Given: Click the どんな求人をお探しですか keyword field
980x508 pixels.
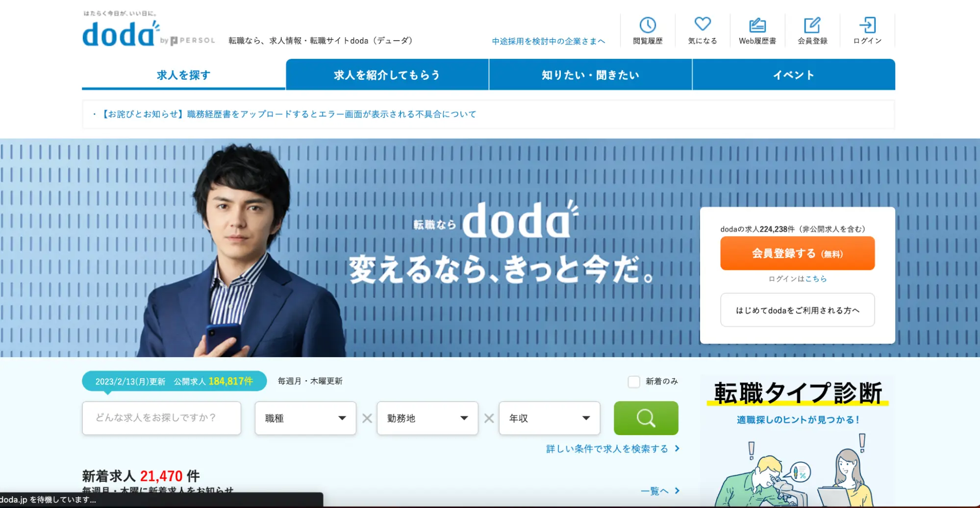Looking at the screenshot, I should [161, 418].
